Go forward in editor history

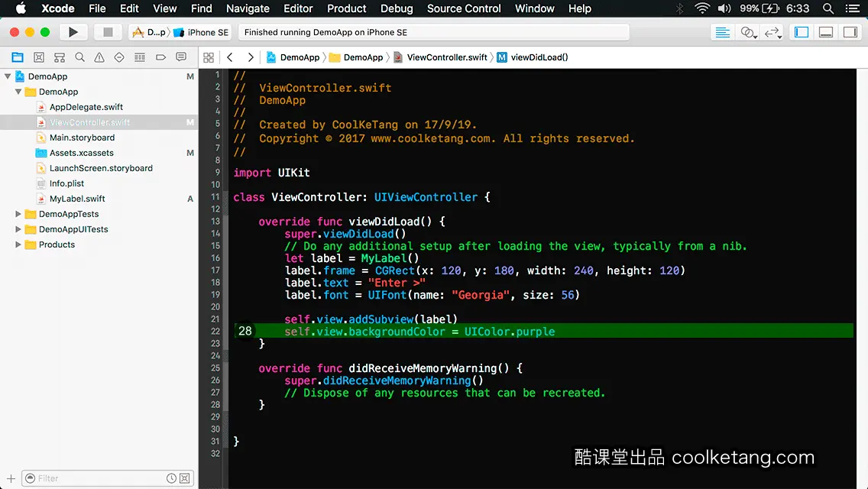[x=250, y=57]
